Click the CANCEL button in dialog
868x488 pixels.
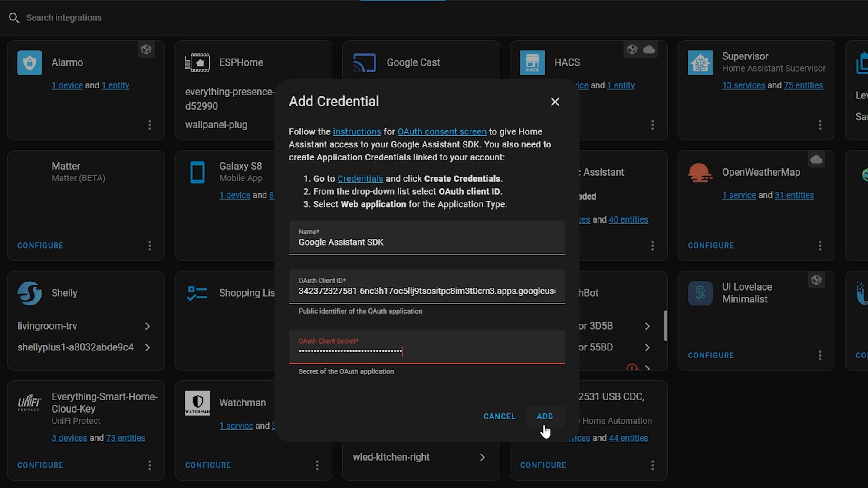click(500, 416)
